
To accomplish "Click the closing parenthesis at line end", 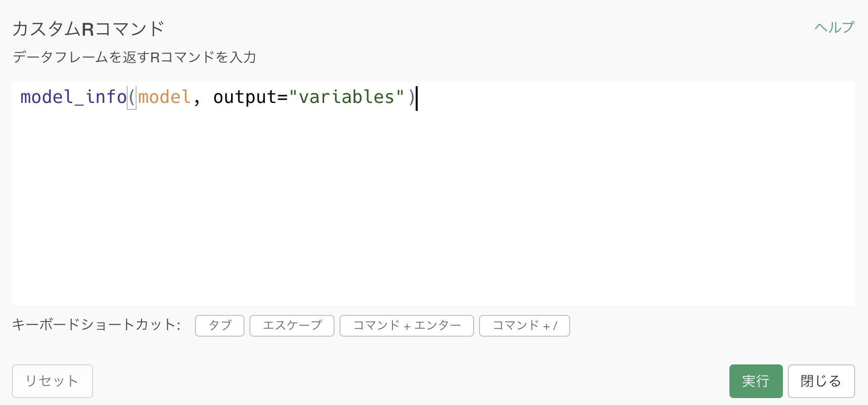I will point(411,97).
